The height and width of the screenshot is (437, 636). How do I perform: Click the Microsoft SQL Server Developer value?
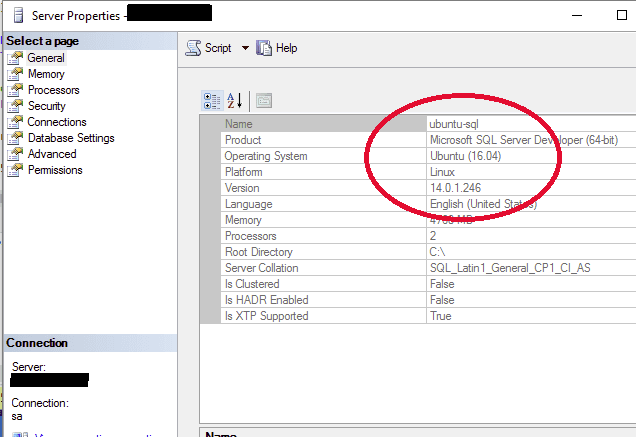pyautogui.click(x=524, y=140)
